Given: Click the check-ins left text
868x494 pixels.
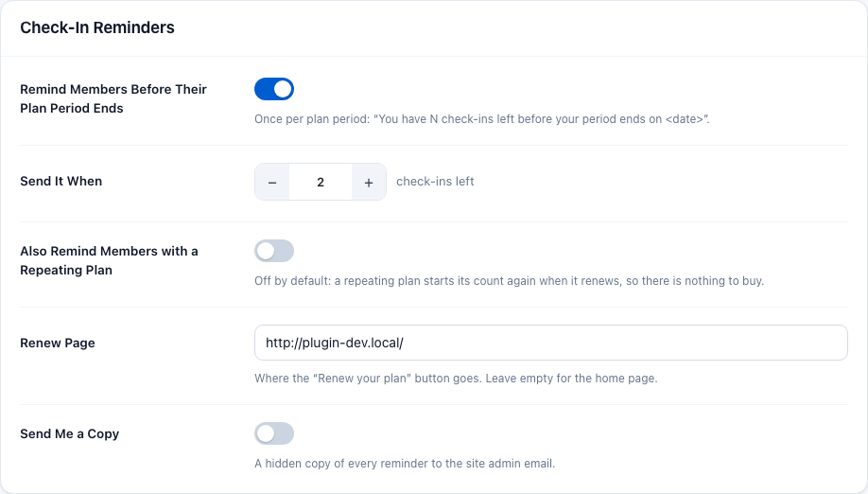Looking at the screenshot, I should [x=435, y=182].
